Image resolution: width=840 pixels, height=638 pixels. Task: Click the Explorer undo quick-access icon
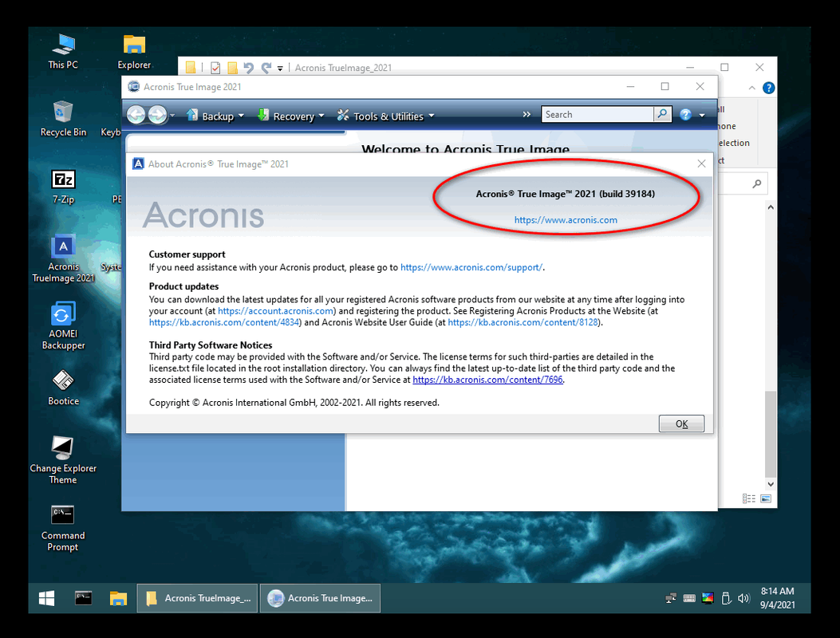point(249,68)
